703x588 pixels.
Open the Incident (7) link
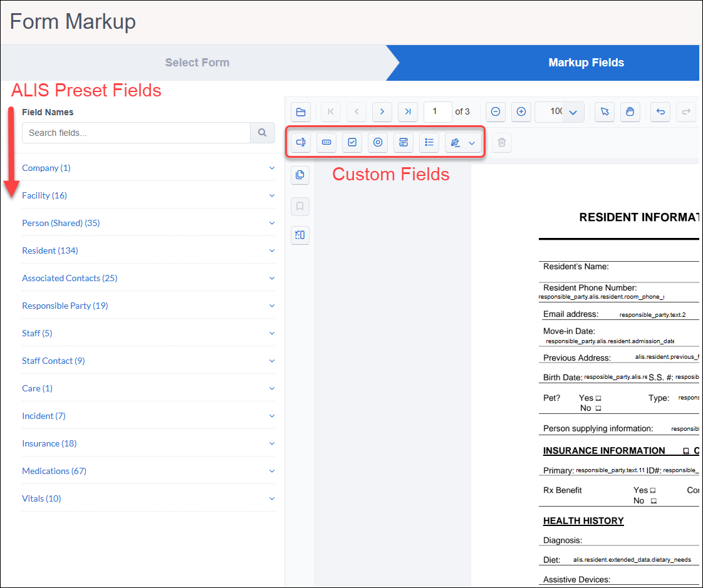tap(43, 416)
